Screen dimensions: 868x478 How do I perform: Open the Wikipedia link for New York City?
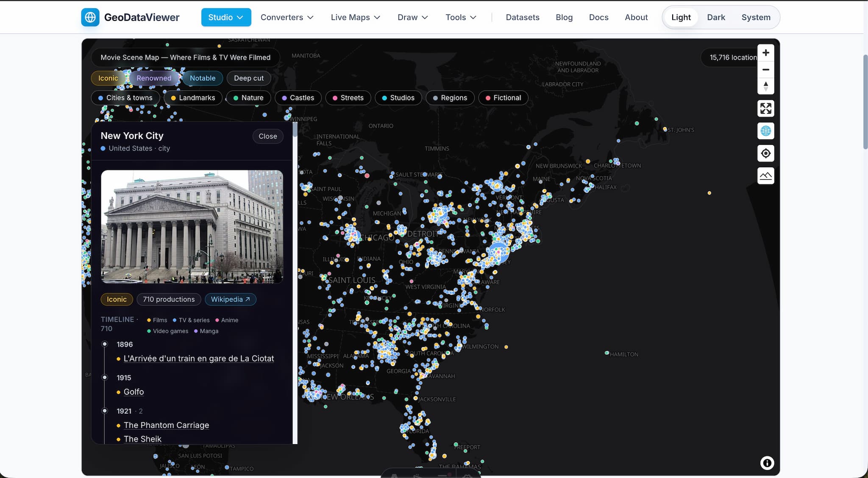(231, 299)
